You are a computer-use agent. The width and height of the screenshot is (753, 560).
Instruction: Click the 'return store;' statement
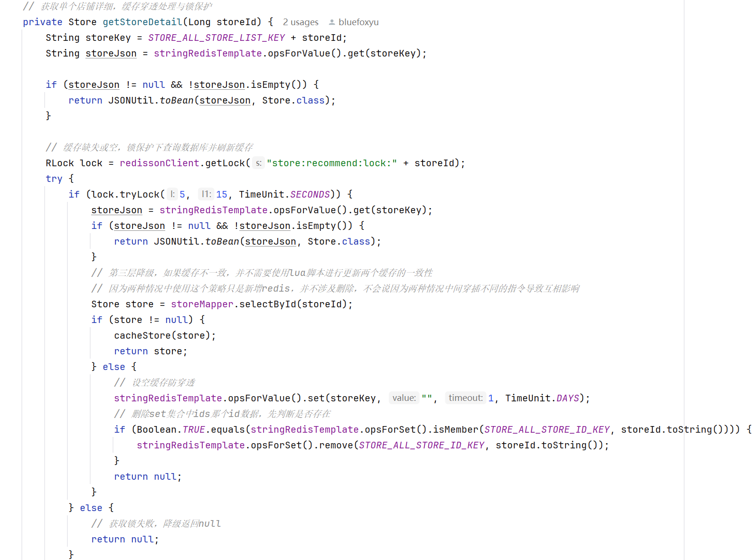(x=151, y=351)
